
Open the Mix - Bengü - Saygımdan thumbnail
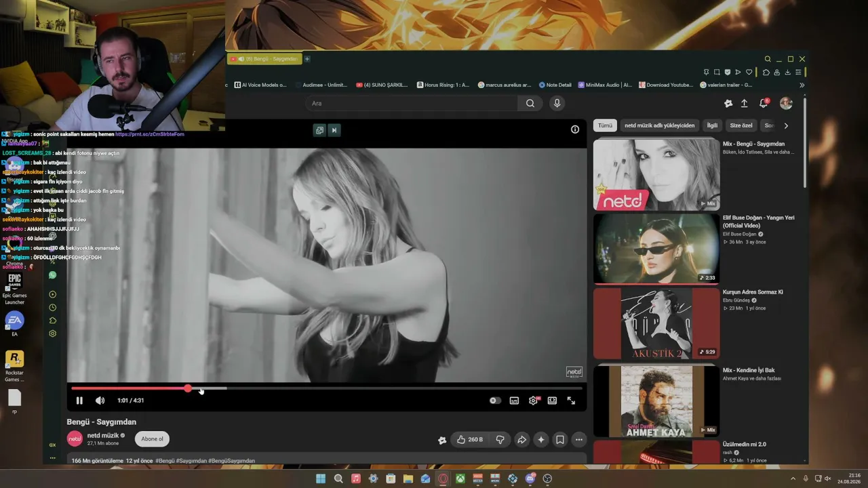[656, 175]
